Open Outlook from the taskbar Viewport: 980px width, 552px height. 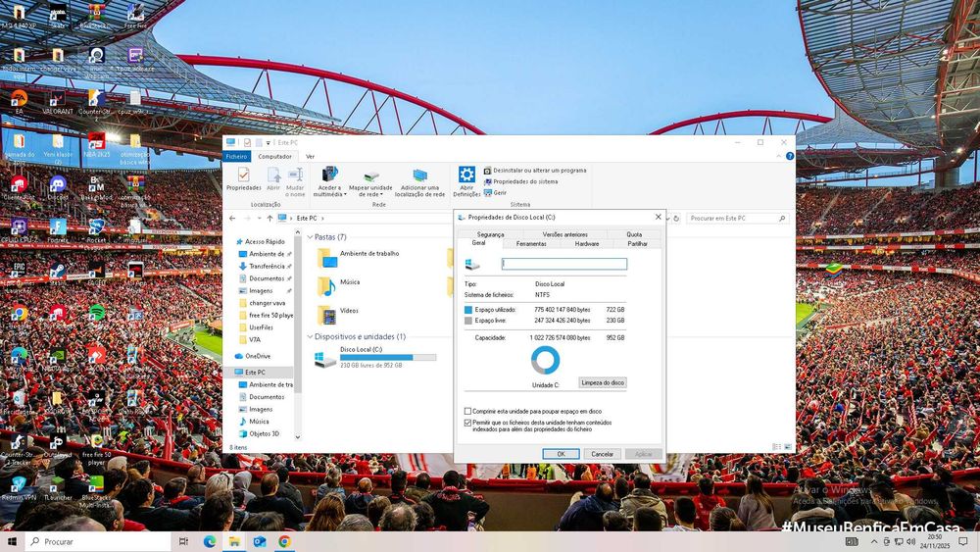tap(260, 541)
